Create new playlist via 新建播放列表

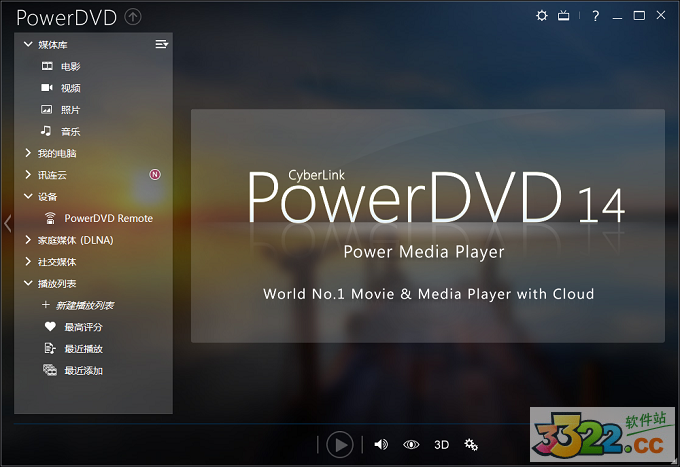pos(85,305)
